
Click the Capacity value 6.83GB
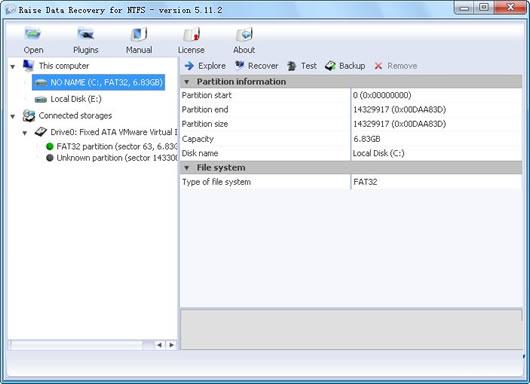tap(367, 139)
